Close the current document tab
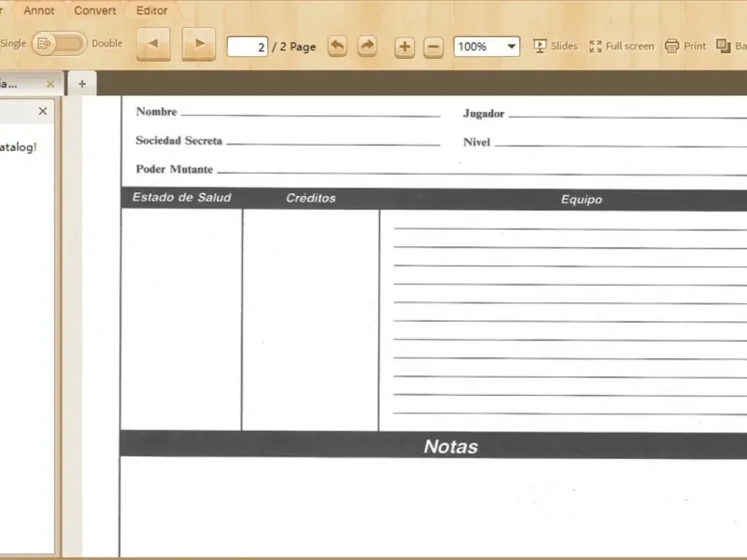This screenshot has width=747, height=560. pyautogui.click(x=50, y=84)
